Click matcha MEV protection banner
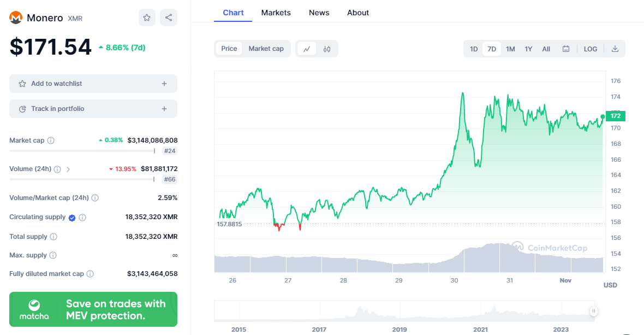The image size is (644, 335). pos(93,309)
